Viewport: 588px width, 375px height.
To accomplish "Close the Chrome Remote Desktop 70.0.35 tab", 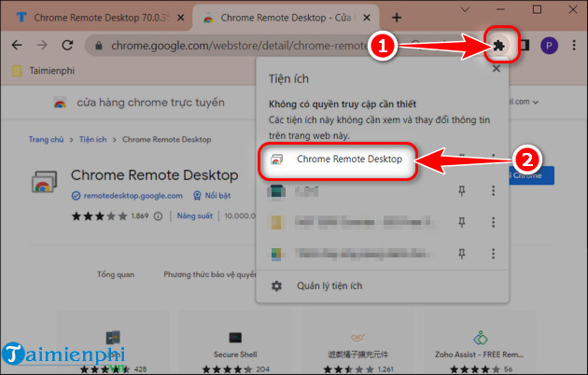I will point(181,18).
